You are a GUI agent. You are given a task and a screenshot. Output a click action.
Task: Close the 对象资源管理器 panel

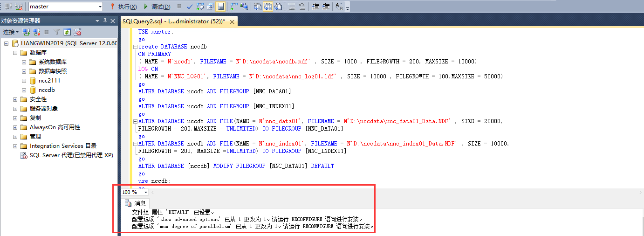point(113,21)
